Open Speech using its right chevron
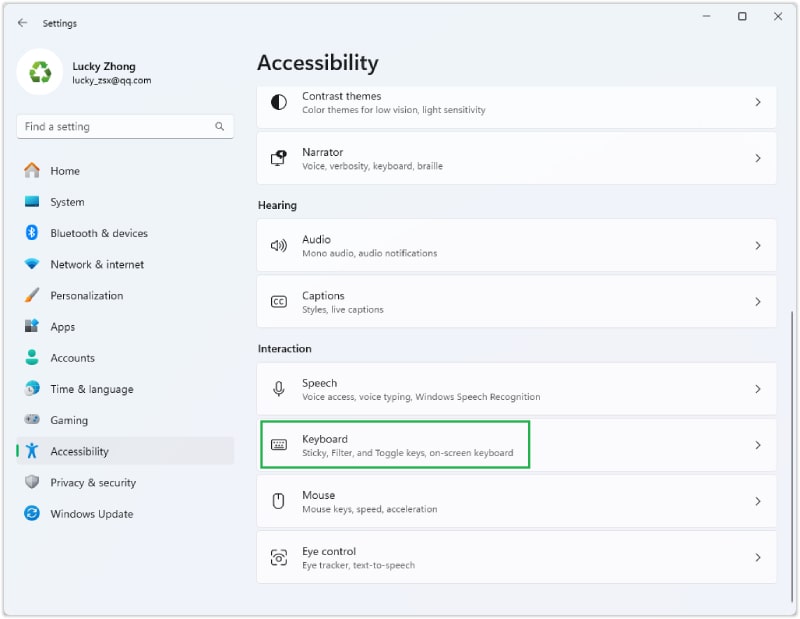This screenshot has width=800, height=619. 758,389
